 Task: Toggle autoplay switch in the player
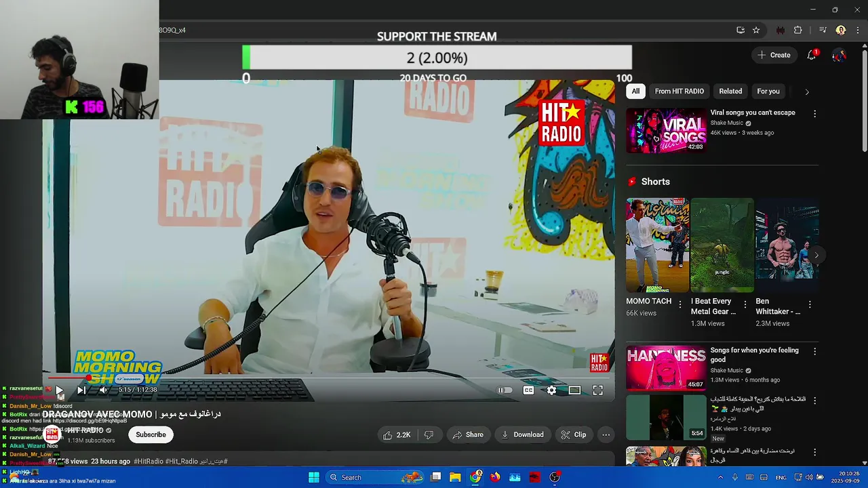[x=505, y=390]
